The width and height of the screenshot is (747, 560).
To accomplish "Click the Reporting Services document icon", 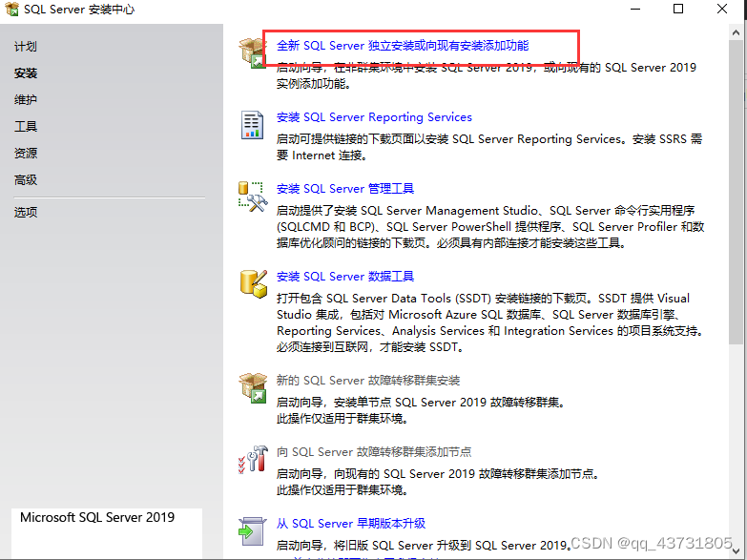I will [x=253, y=125].
